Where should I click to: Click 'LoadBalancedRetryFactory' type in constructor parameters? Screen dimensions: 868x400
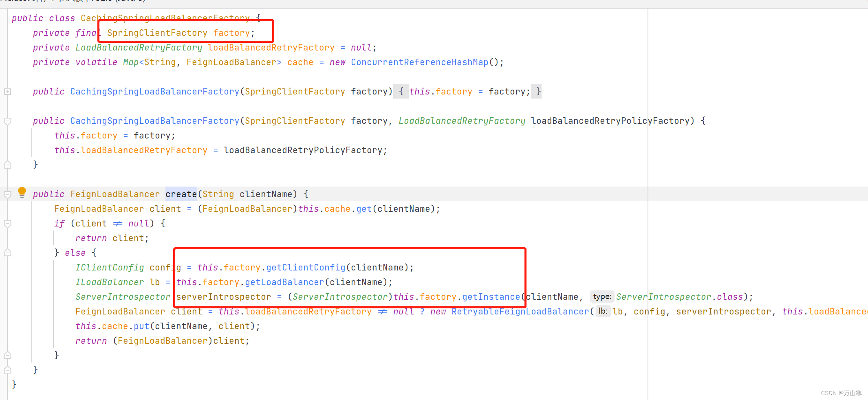(x=462, y=121)
